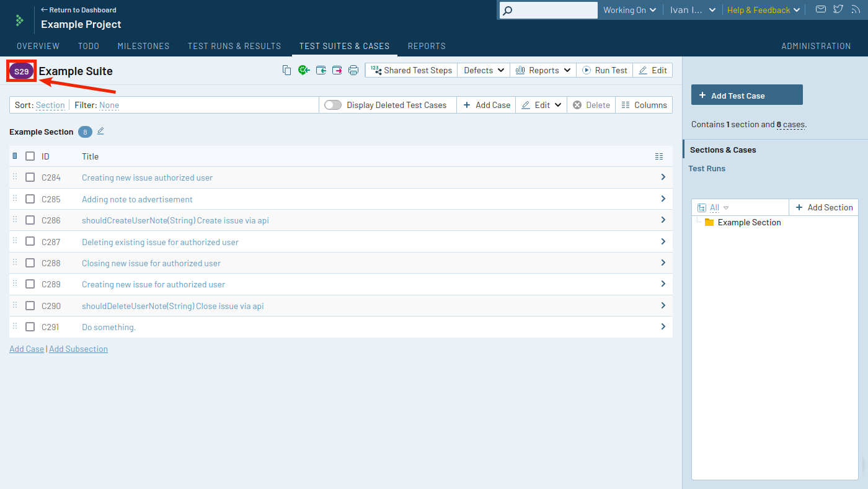
Task: Open the Add Subsection link
Action: [78, 349]
